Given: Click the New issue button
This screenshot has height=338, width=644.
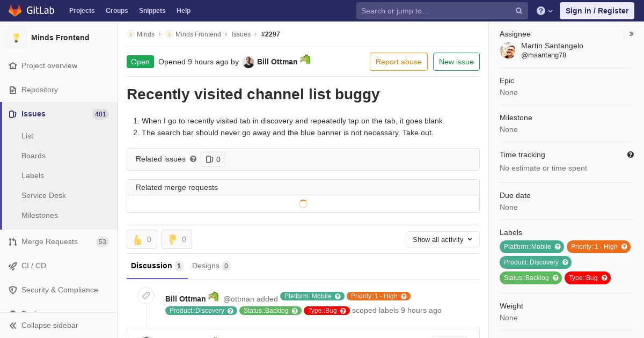Looking at the screenshot, I should (456, 62).
